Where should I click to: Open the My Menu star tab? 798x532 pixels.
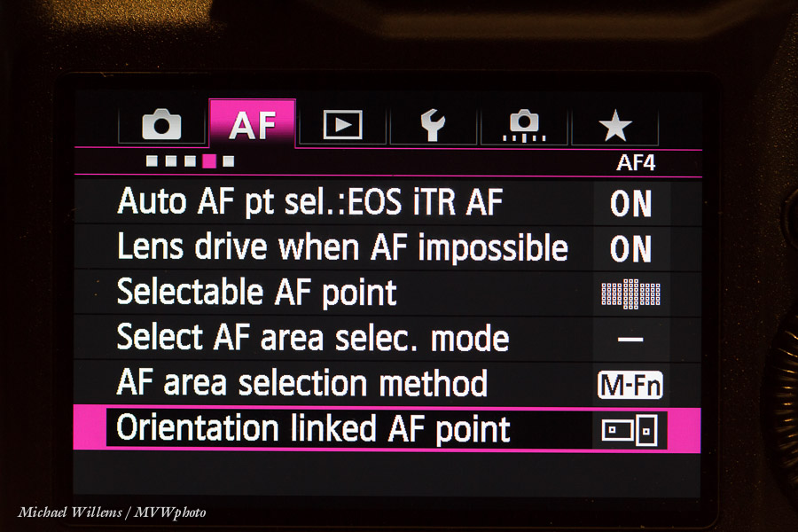coord(614,125)
